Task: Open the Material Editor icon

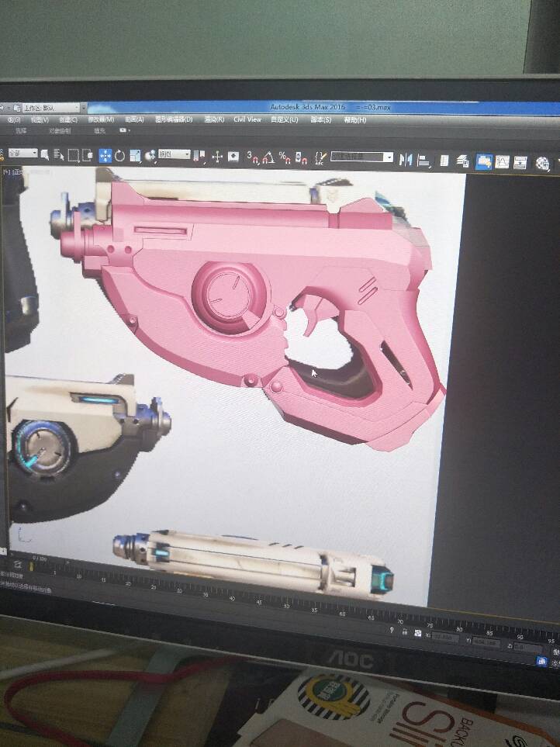Action: pos(542,164)
